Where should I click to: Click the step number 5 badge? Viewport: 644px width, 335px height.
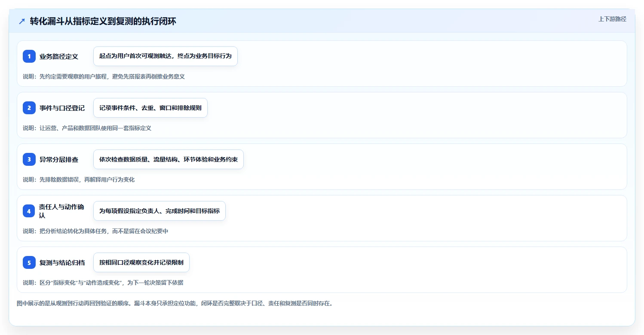point(29,262)
